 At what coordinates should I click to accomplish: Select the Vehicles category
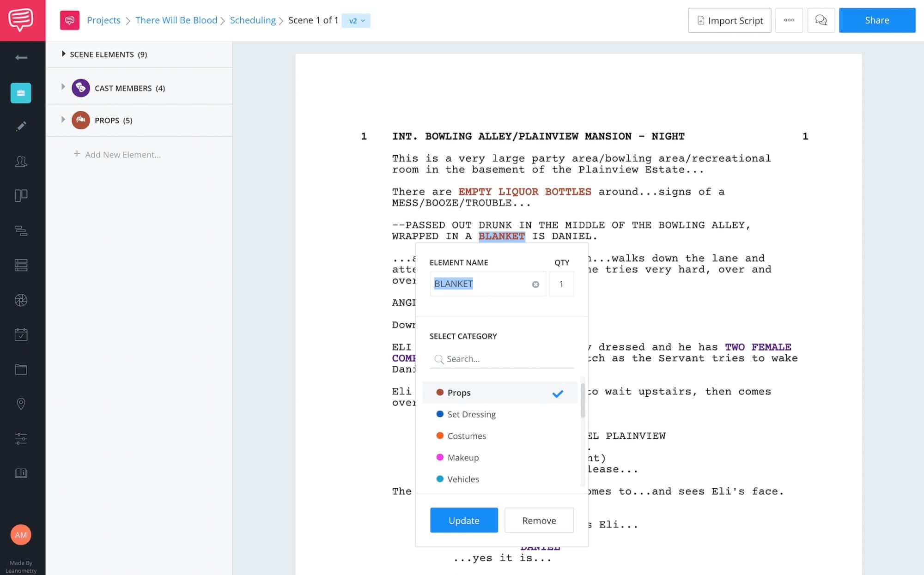500,479
